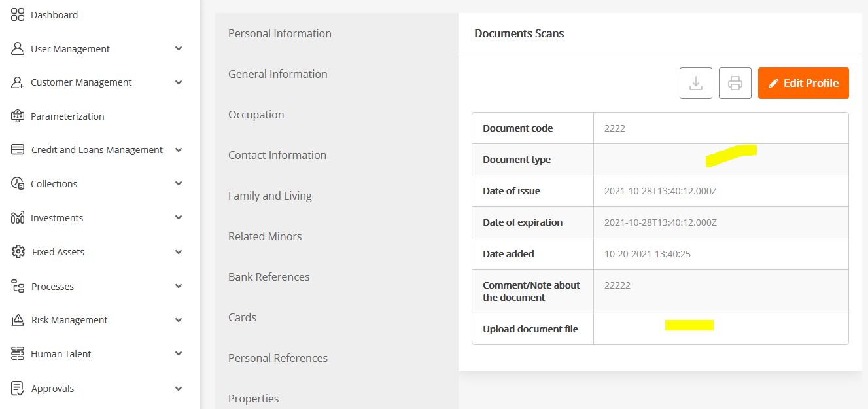Image resolution: width=868 pixels, height=409 pixels.
Task: Click the Approvals checklist icon
Action: tap(18, 389)
